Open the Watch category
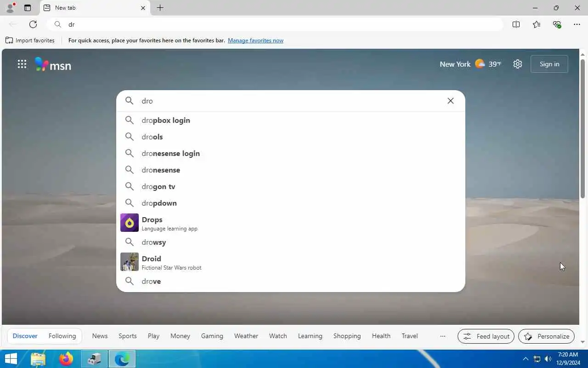 click(x=278, y=336)
